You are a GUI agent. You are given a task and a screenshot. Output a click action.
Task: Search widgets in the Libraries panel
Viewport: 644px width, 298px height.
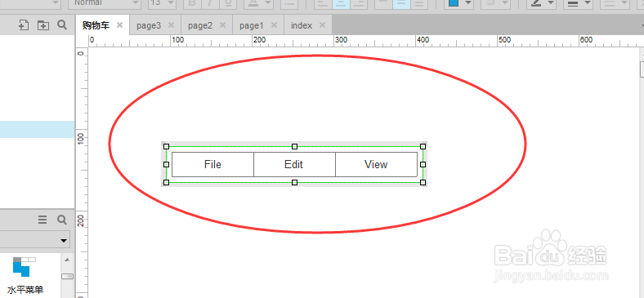click(x=62, y=220)
